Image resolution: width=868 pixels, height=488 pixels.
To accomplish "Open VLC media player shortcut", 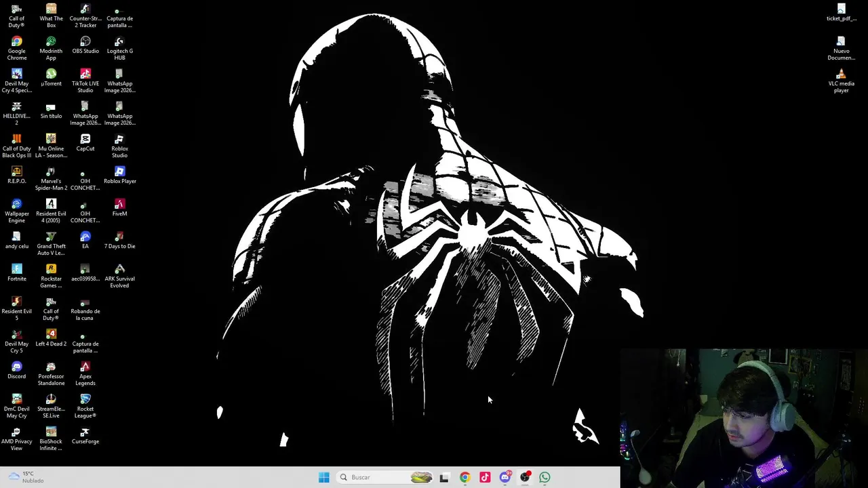I will click(x=841, y=81).
